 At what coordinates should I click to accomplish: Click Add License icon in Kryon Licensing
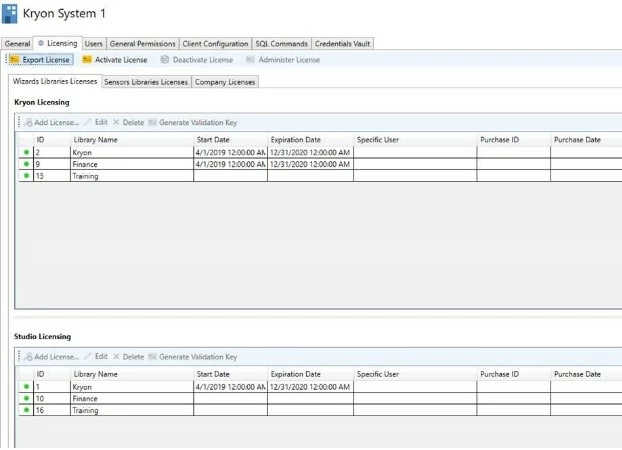click(x=28, y=122)
